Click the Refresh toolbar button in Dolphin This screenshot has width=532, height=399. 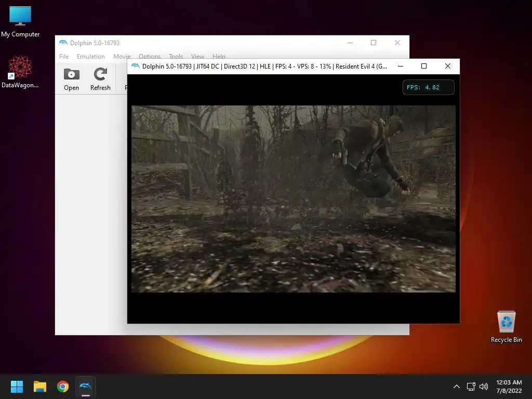(100, 79)
